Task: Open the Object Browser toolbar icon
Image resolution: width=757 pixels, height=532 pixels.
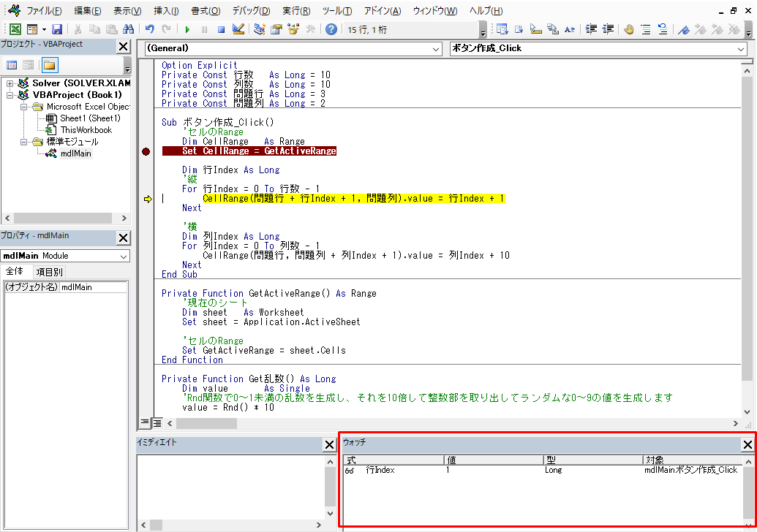Action: click(293, 29)
